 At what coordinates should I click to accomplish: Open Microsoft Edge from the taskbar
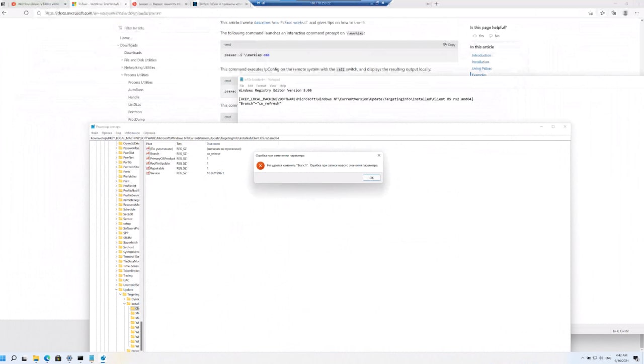click(x=47, y=358)
